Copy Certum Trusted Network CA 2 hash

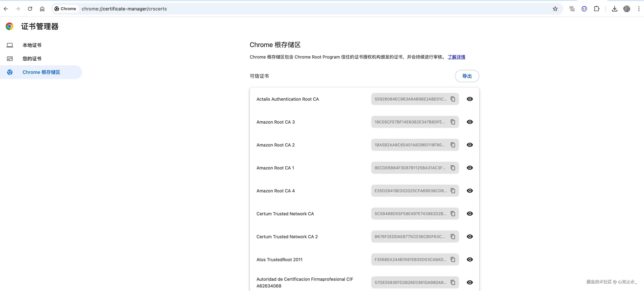pos(453,237)
